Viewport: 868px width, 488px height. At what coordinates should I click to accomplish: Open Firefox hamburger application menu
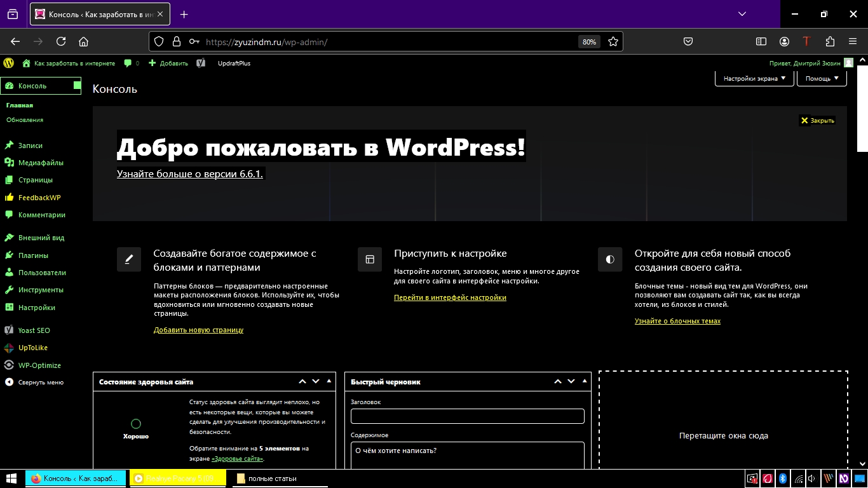[853, 41]
